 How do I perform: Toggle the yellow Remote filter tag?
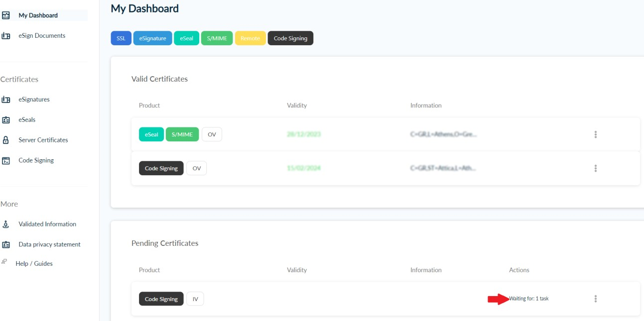click(250, 38)
